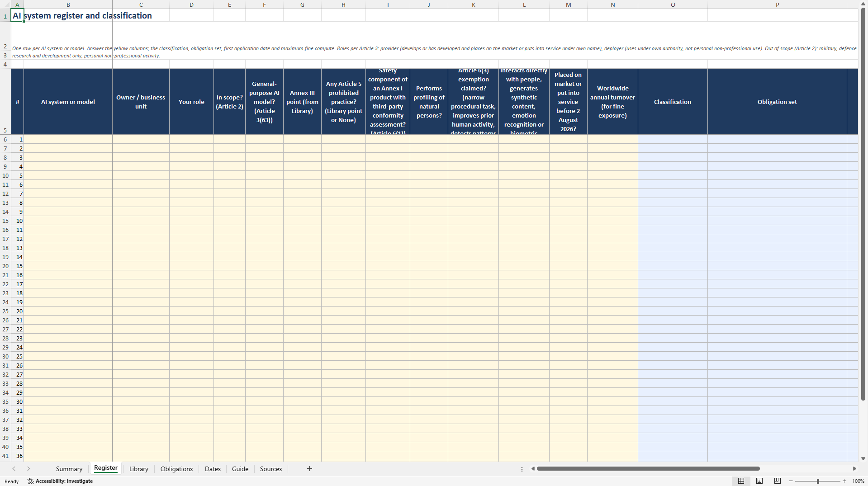
Task: Click vertical scrollbar down arrow
Action: pyautogui.click(x=863, y=458)
